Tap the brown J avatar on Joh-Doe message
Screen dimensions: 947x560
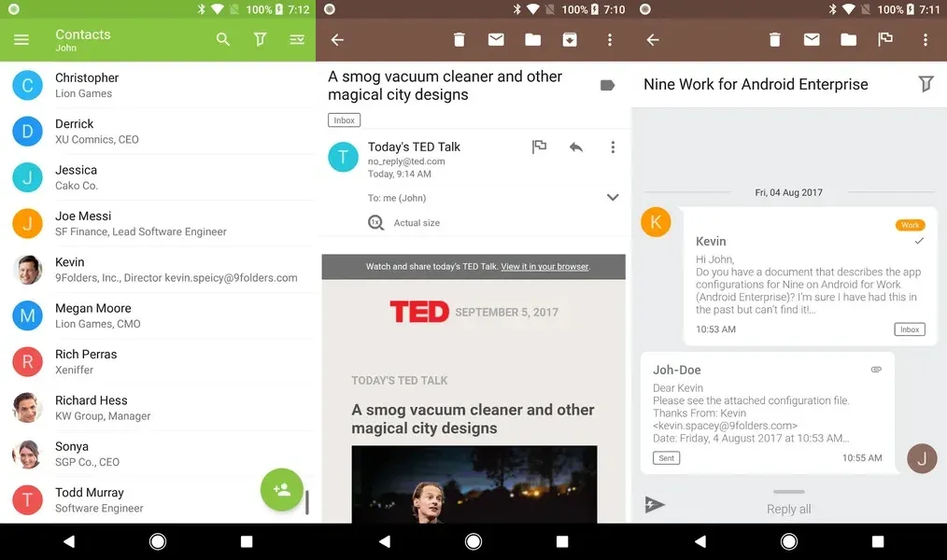tap(922, 458)
